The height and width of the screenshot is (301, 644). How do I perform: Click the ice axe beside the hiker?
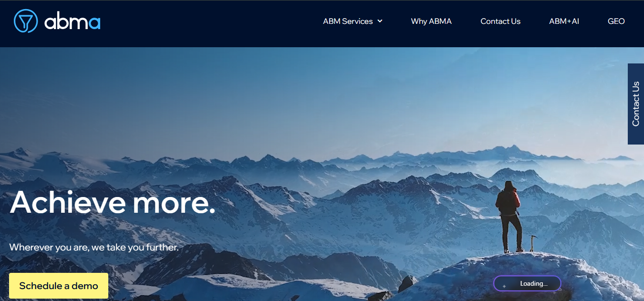point(532,243)
